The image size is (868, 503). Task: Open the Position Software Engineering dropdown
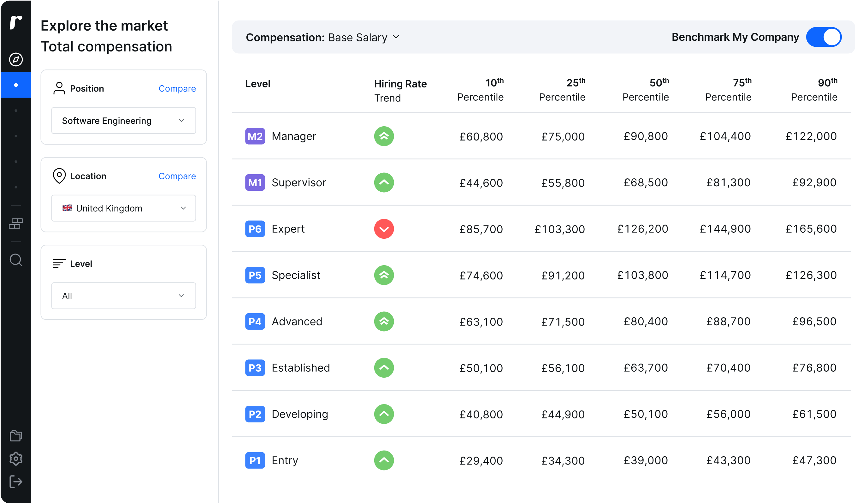coord(123,121)
